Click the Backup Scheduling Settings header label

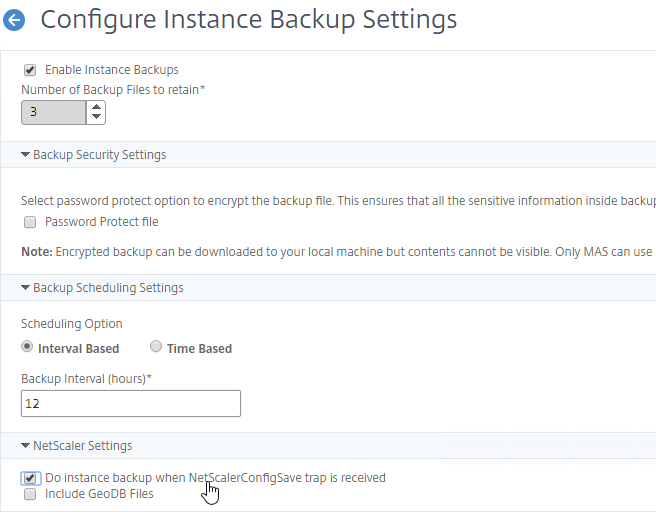tap(108, 288)
